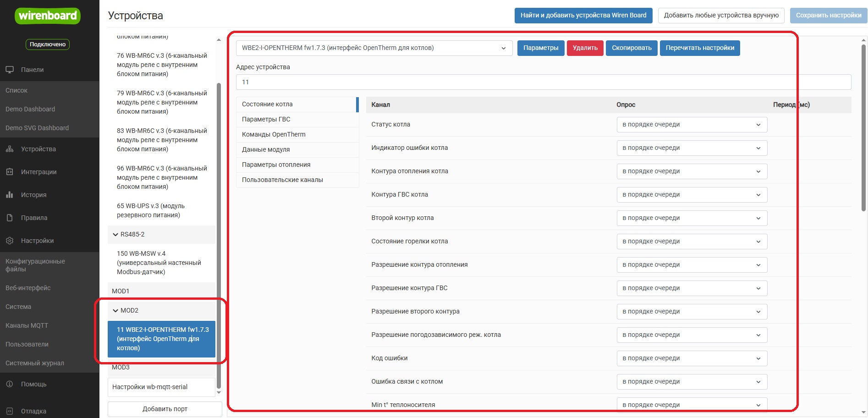Open polling dropdown for Индикатор ошибки котла
Image resolution: width=868 pixels, height=418 pixels.
[692, 148]
